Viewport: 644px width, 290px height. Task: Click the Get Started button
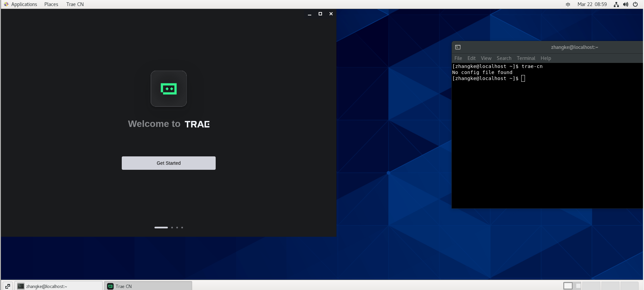(x=168, y=163)
